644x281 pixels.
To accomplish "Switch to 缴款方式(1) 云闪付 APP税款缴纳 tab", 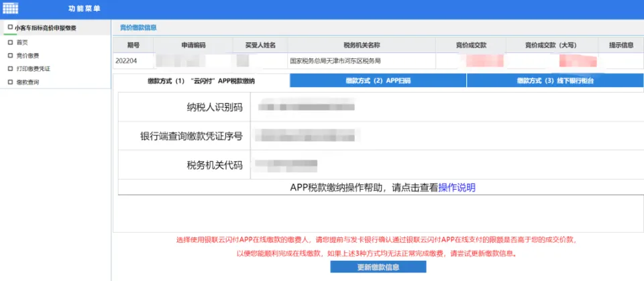I will pos(201,80).
